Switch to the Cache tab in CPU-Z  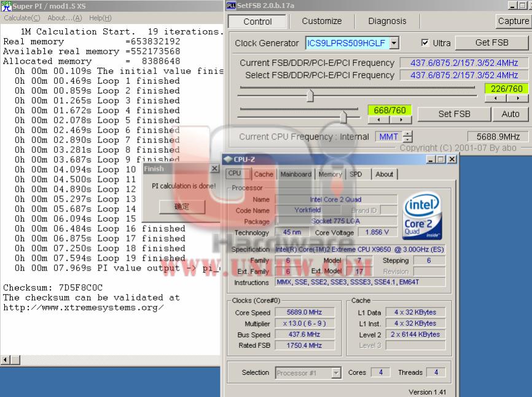[x=264, y=175]
